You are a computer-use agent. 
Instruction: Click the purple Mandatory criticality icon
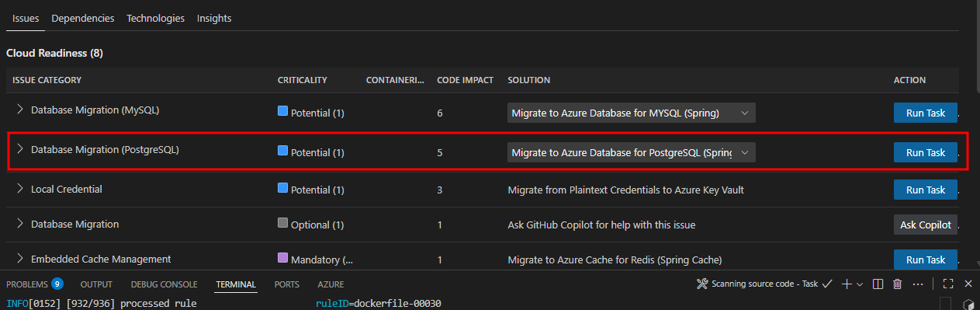coord(283,258)
